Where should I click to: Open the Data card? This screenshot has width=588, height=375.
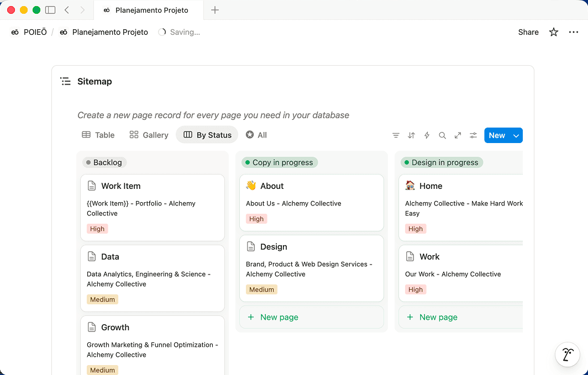(153, 278)
